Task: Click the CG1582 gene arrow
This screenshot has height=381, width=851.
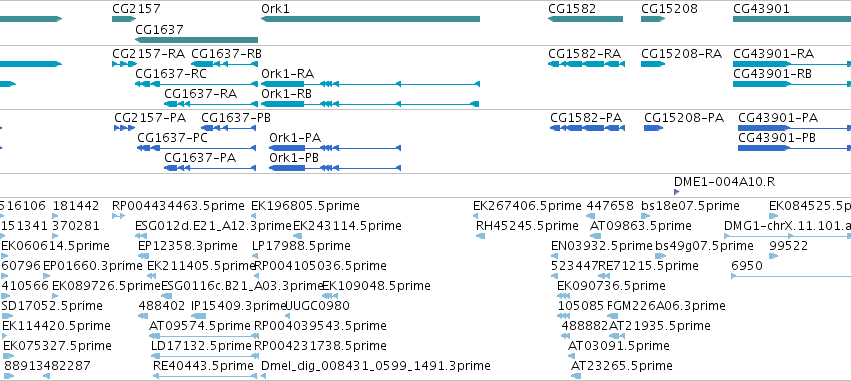Action: 585,19
